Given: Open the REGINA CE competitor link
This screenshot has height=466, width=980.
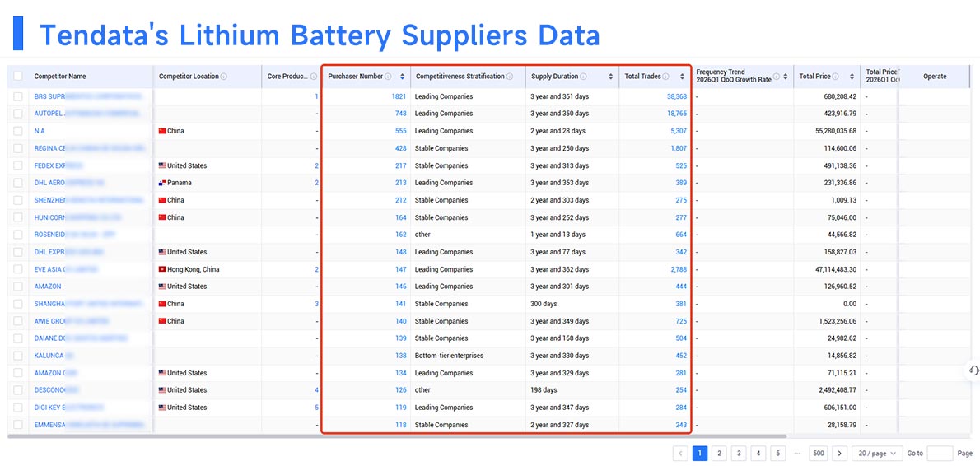Looking at the screenshot, I should pyautogui.click(x=90, y=149).
